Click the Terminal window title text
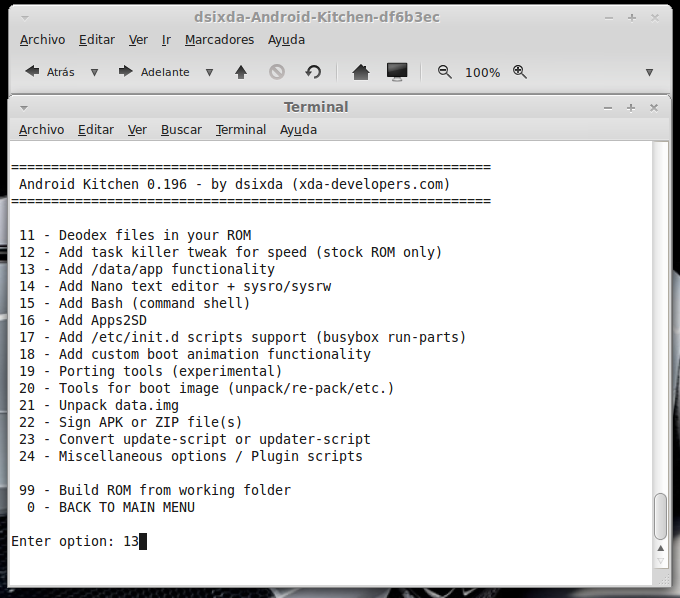 coord(316,107)
